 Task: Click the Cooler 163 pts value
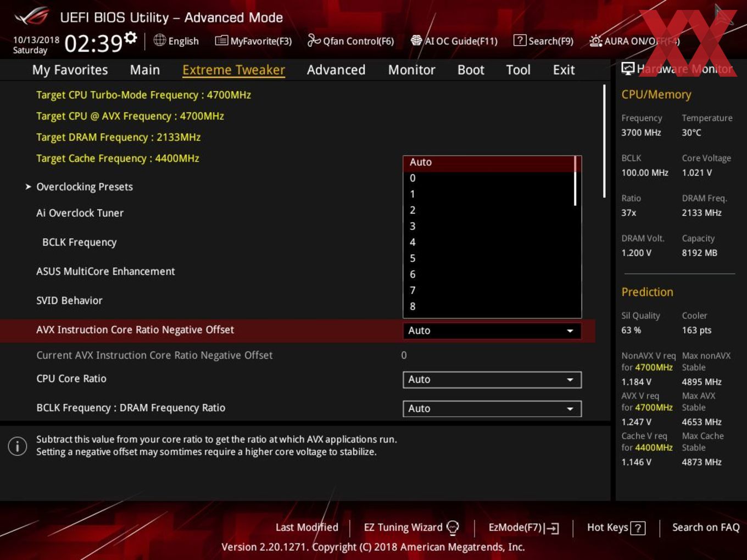[696, 330]
